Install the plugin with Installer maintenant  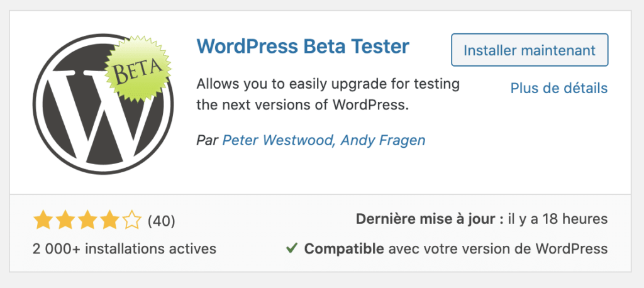530,50
